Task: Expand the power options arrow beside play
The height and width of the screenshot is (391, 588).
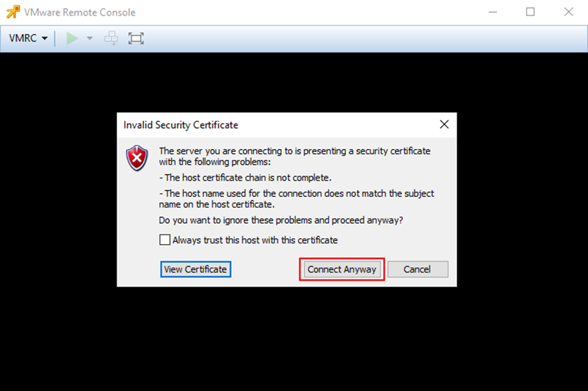Action: coord(90,38)
